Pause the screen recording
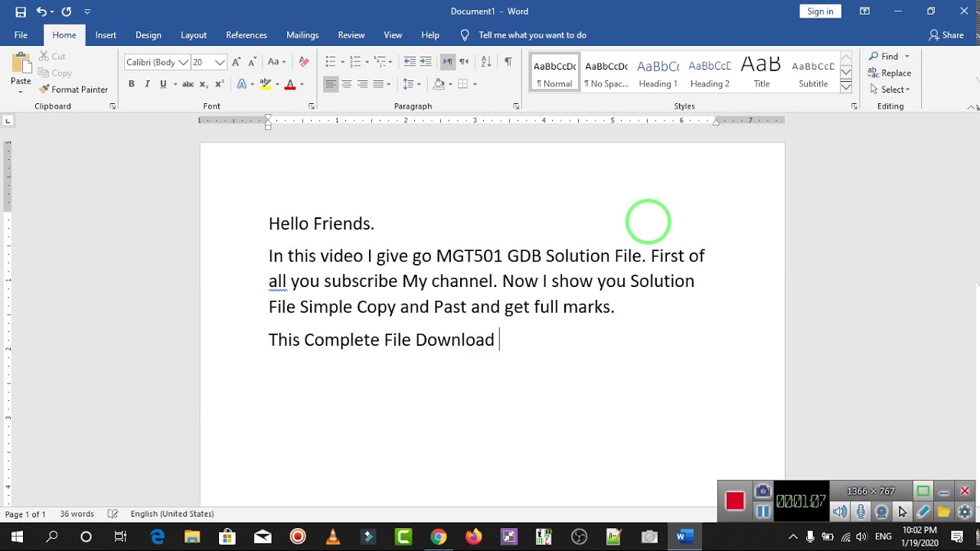The height and width of the screenshot is (551, 980). click(763, 512)
